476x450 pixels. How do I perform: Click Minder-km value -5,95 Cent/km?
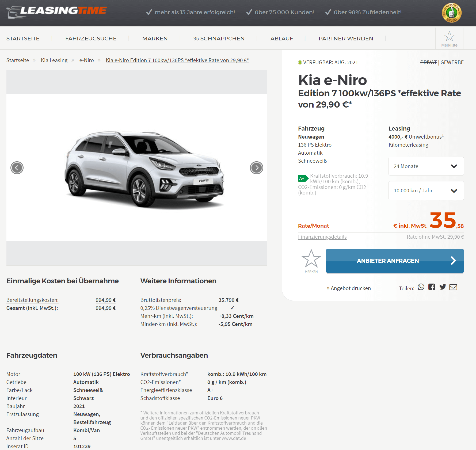tap(235, 324)
